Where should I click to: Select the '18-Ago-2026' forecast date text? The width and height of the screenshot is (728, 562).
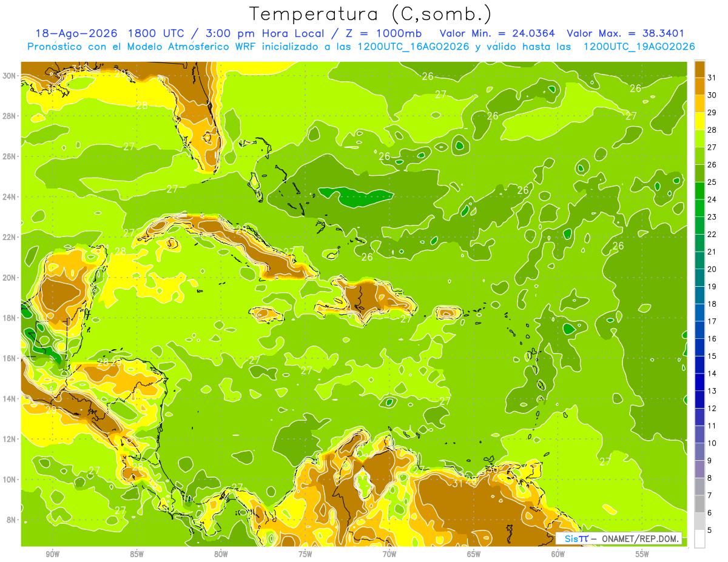76,33
